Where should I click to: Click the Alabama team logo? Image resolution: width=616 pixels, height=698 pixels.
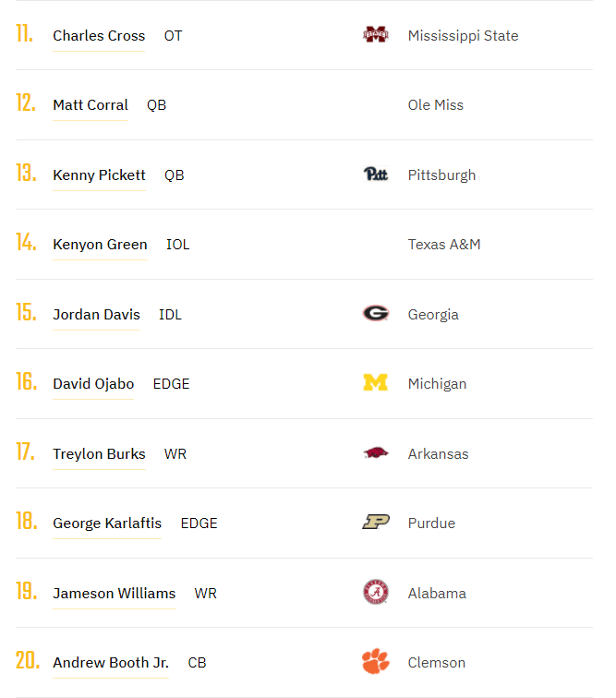pyautogui.click(x=376, y=593)
